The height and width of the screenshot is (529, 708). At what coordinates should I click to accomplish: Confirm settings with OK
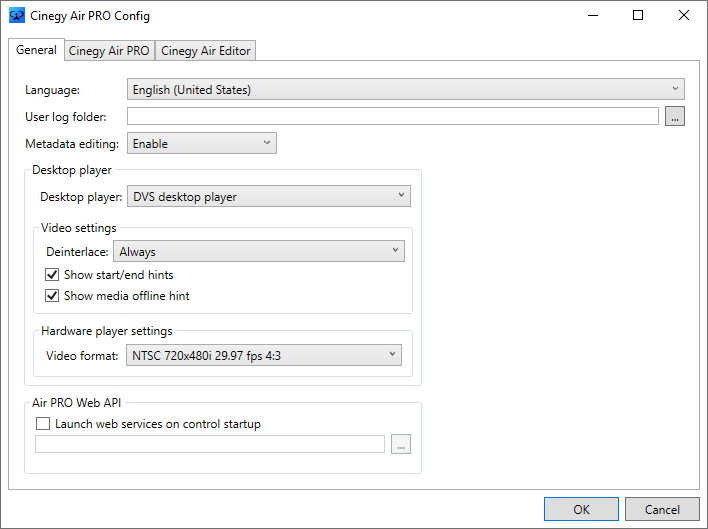point(581,509)
